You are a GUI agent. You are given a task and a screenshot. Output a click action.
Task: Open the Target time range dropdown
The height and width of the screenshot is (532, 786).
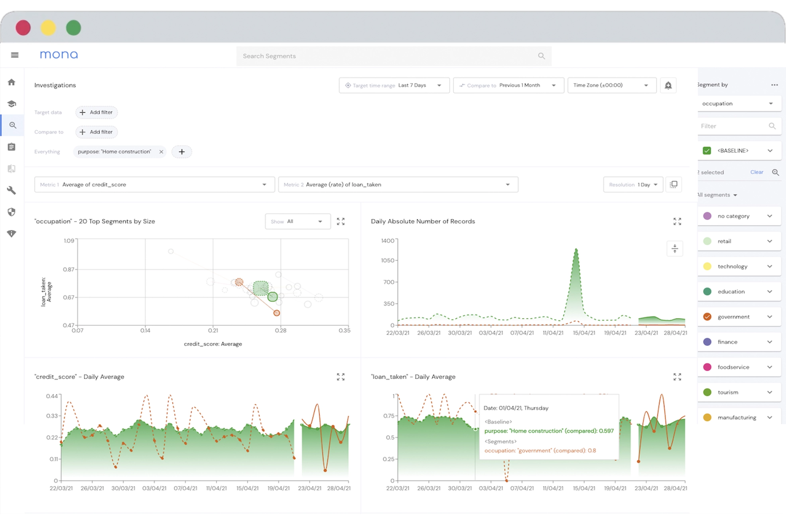click(394, 85)
